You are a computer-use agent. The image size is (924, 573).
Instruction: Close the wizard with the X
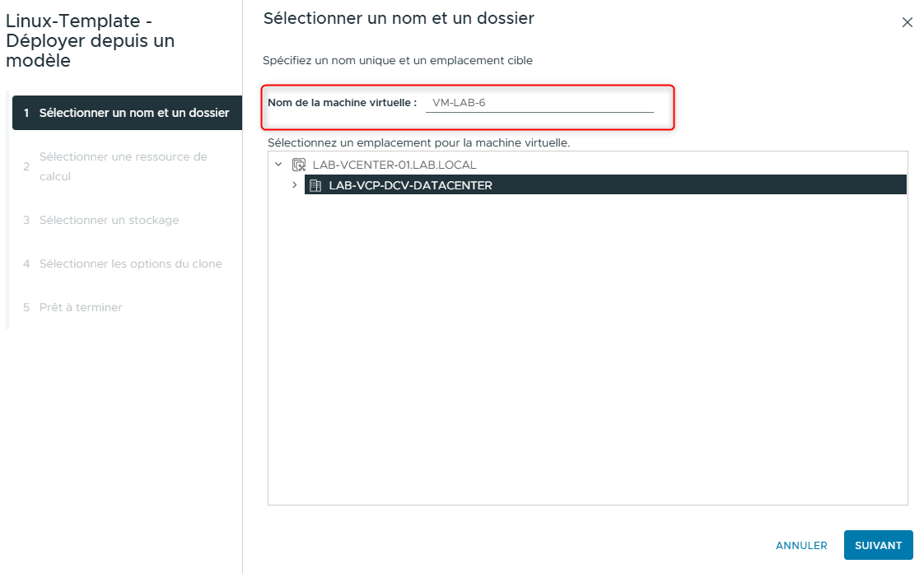point(908,22)
